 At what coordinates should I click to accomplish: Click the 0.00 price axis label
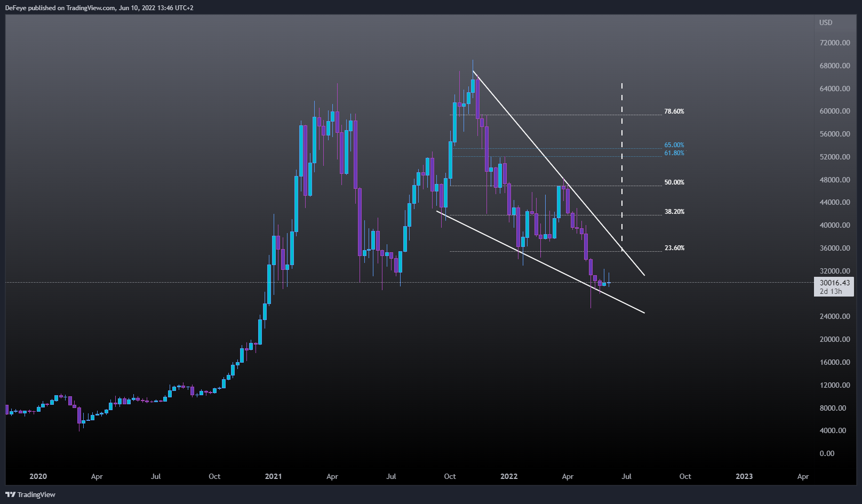coord(827,453)
